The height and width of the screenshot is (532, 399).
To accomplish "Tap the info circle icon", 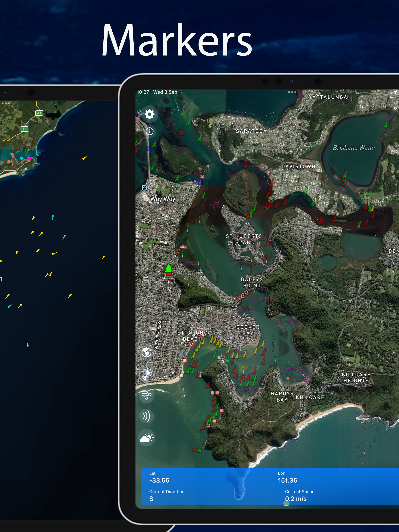I will point(149,131).
